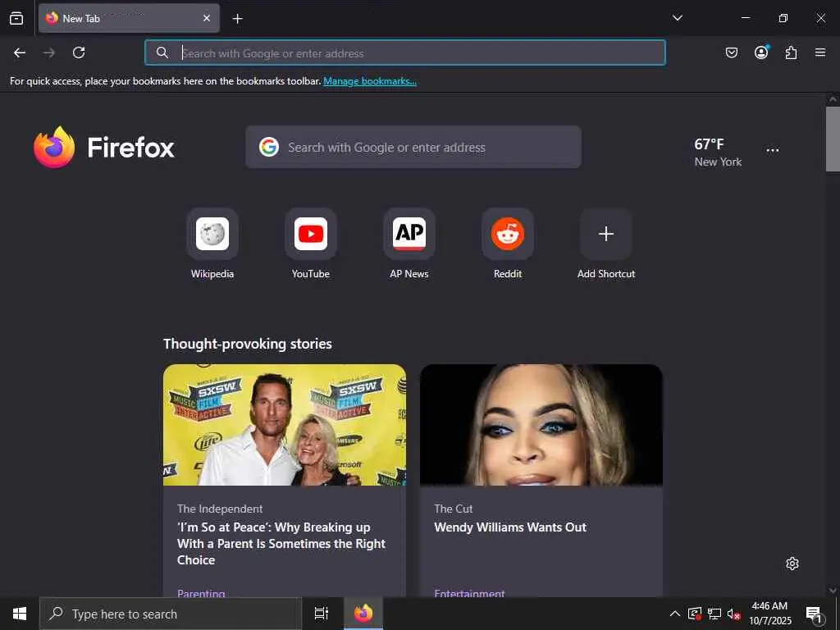Click the Manage bookmarks link
Image resolution: width=840 pixels, height=630 pixels.
pyautogui.click(x=370, y=81)
